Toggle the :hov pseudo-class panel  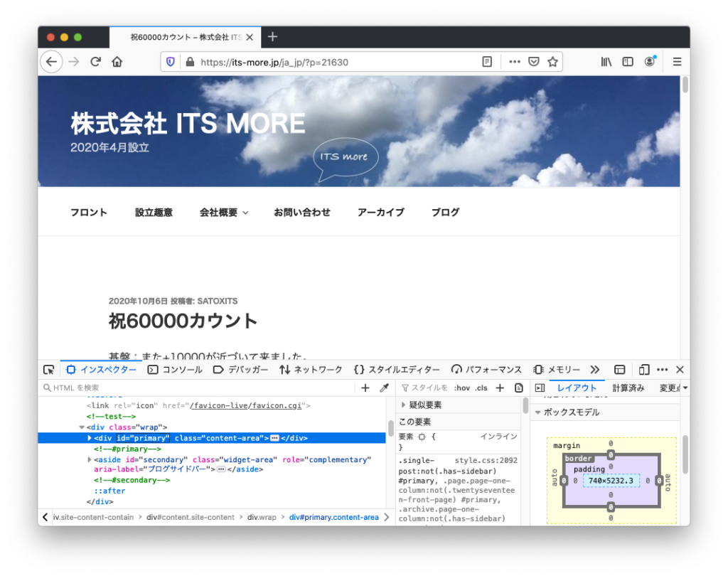click(462, 388)
